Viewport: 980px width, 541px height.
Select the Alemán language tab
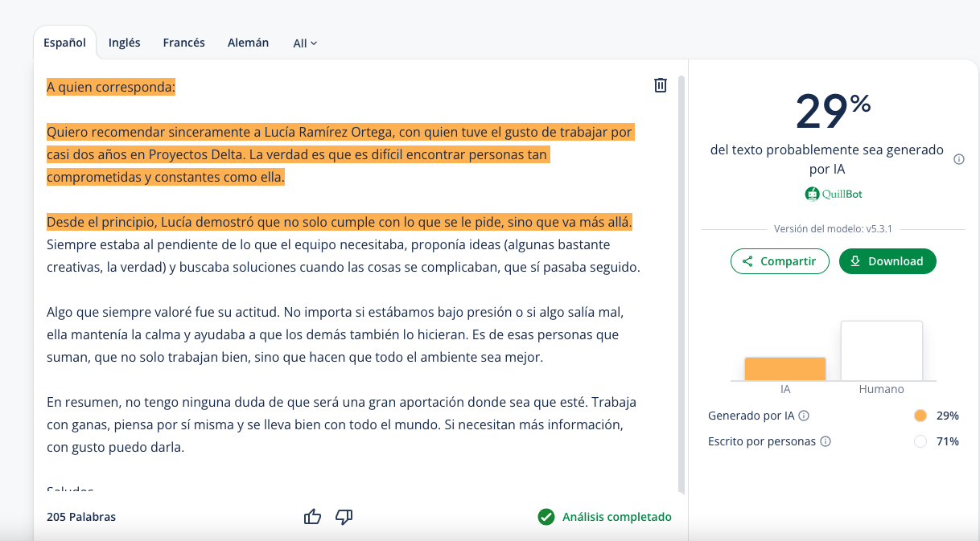click(248, 43)
